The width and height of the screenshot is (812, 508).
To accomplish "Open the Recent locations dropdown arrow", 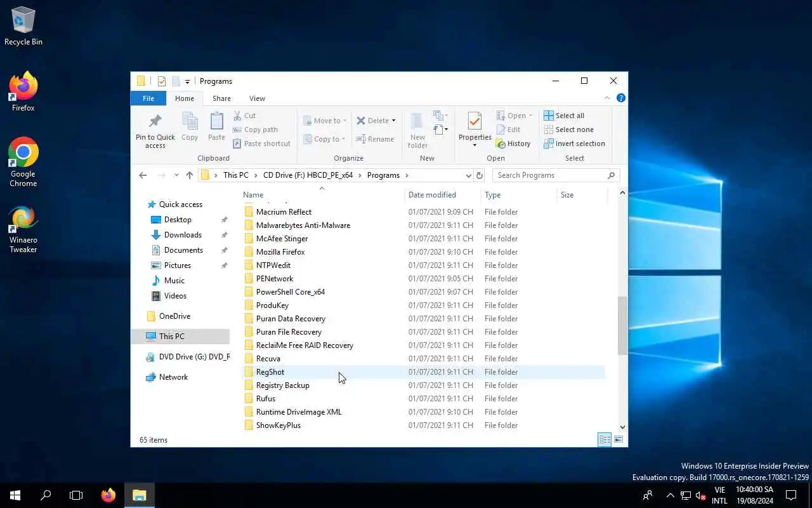I will pyautogui.click(x=176, y=175).
